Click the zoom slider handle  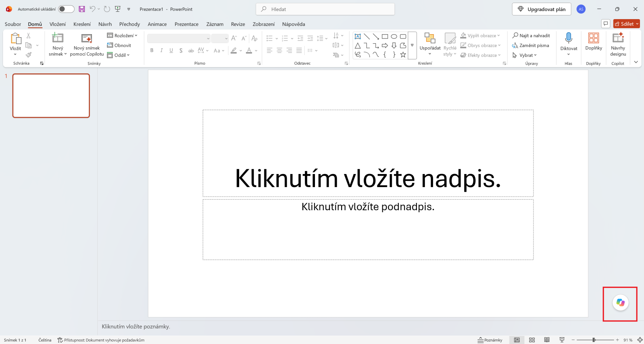(x=594, y=340)
